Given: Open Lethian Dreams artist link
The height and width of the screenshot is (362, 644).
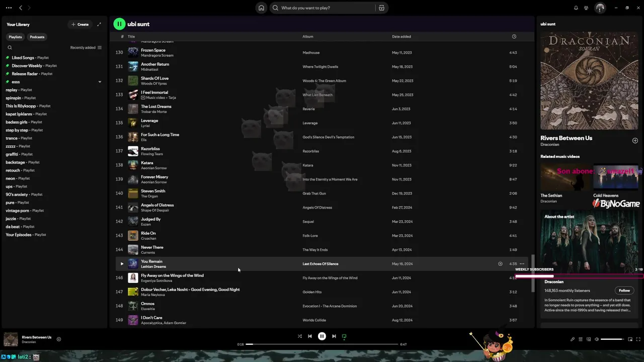Looking at the screenshot, I should pyautogui.click(x=153, y=266).
